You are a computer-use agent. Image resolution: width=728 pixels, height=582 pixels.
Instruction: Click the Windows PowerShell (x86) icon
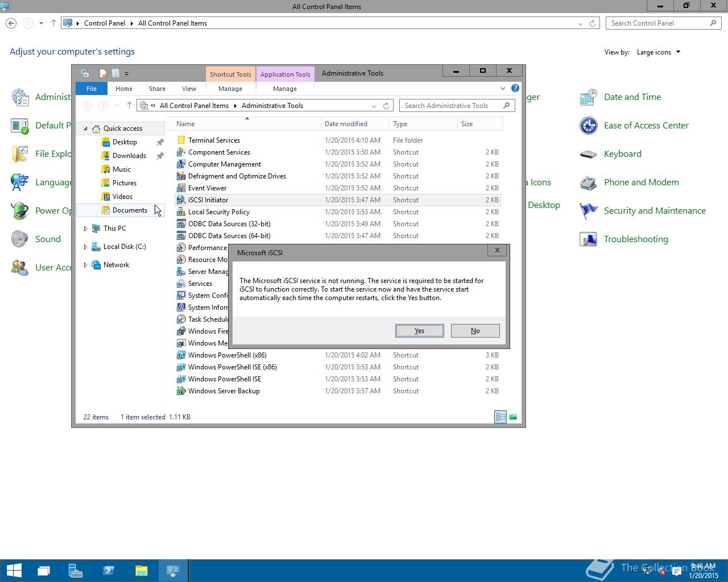point(181,355)
